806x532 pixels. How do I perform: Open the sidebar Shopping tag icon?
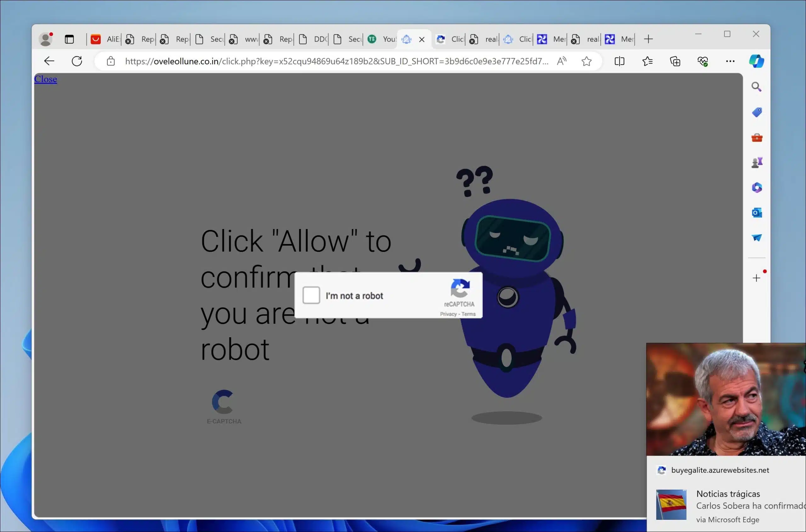[x=757, y=112]
